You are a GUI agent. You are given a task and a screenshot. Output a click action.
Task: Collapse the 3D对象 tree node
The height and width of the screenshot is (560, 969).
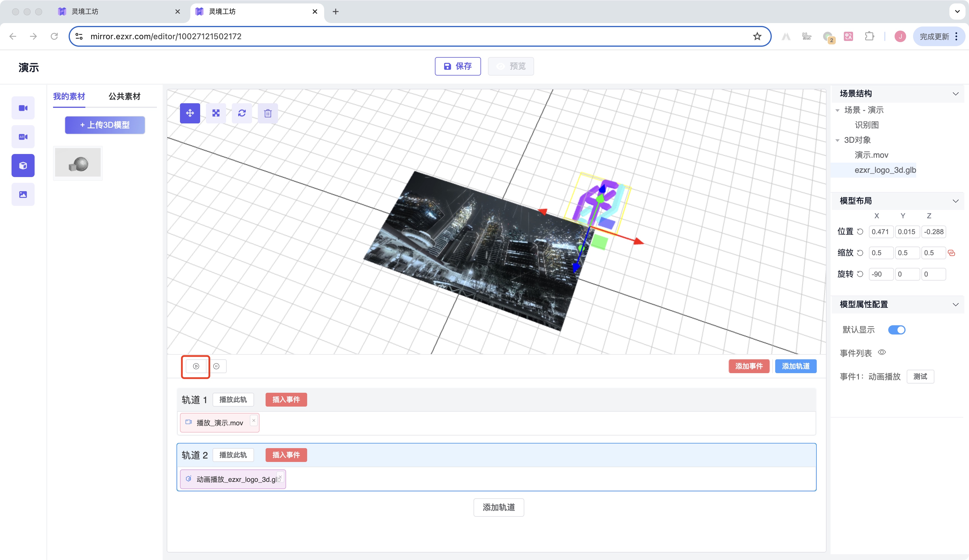(837, 140)
